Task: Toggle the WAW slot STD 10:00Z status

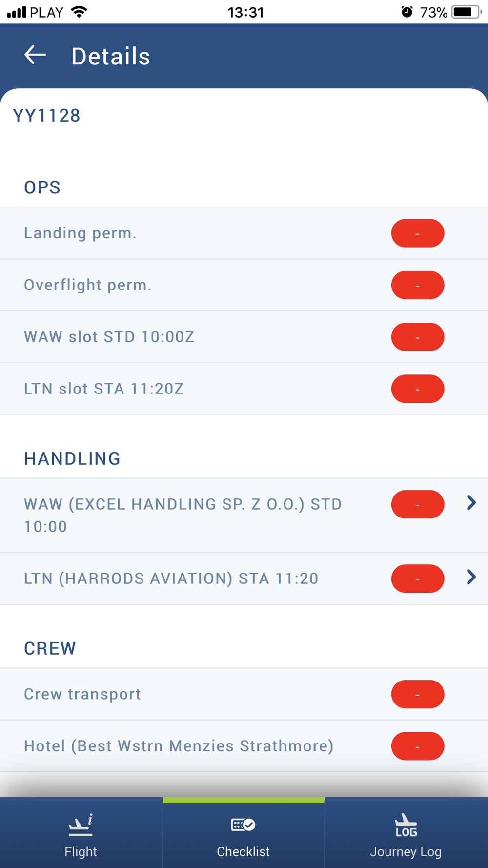Action: point(418,337)
